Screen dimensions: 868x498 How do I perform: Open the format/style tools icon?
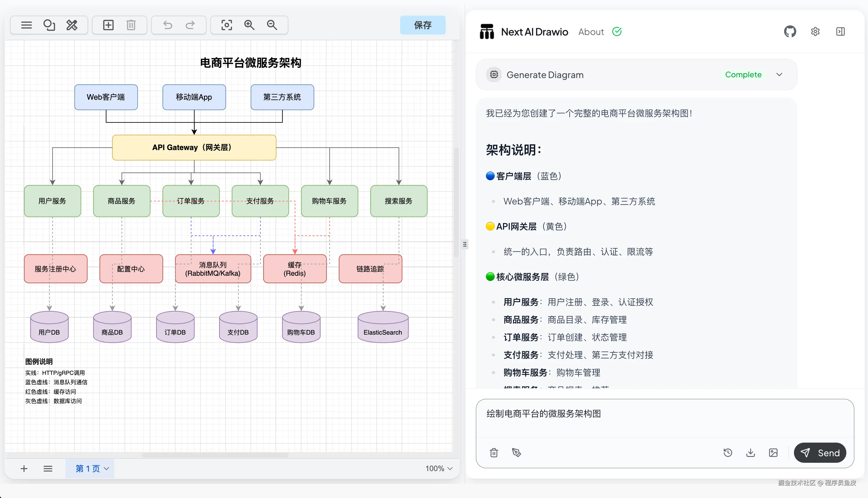pos(72,25)
